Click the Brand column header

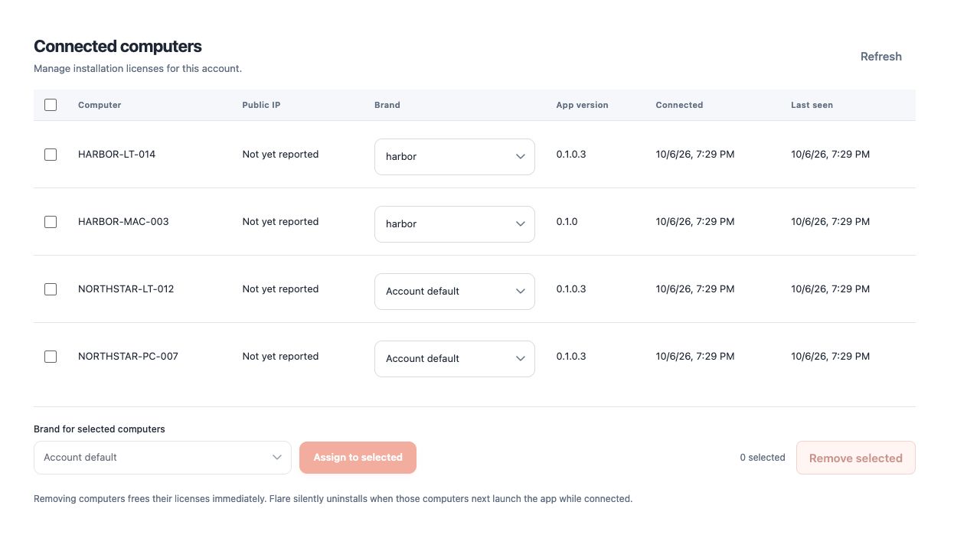[x=387, y=105]
